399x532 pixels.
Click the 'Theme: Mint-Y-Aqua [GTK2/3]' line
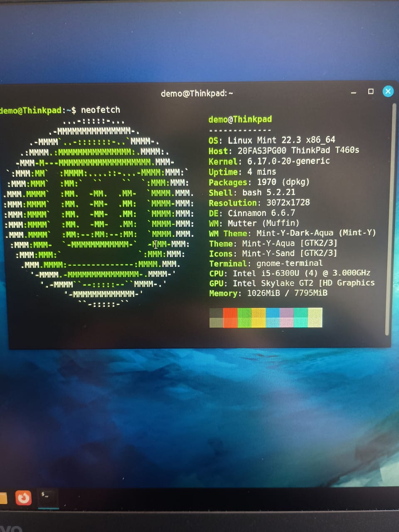pos(273,244)
